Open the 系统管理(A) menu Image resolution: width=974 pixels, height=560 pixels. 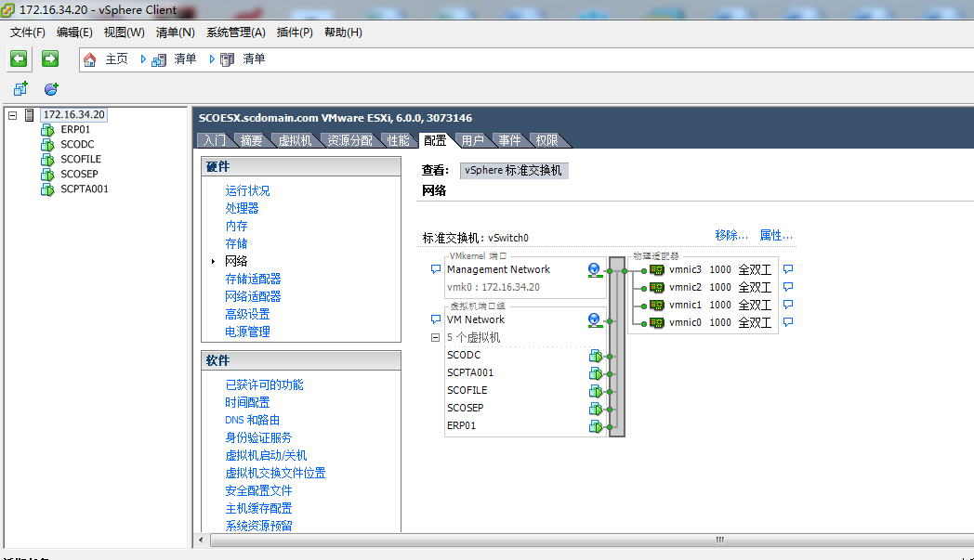pyautogui.click(x=236, y=33)
